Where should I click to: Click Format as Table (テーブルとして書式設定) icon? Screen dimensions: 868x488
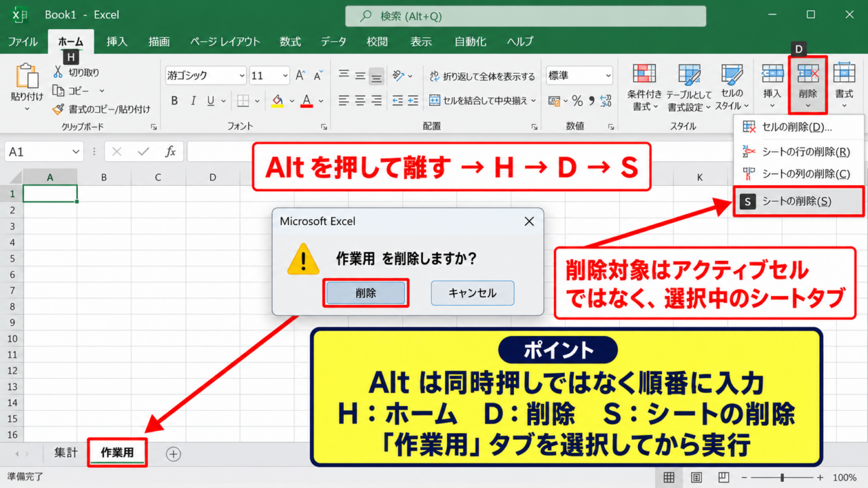coord(689,76)
